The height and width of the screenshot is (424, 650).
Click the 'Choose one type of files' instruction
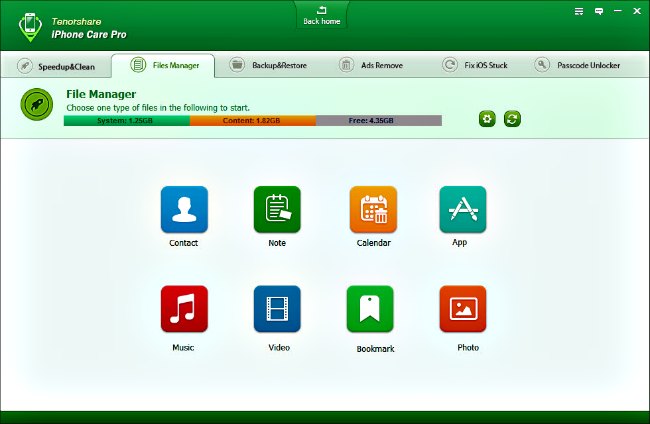[158, 108]
